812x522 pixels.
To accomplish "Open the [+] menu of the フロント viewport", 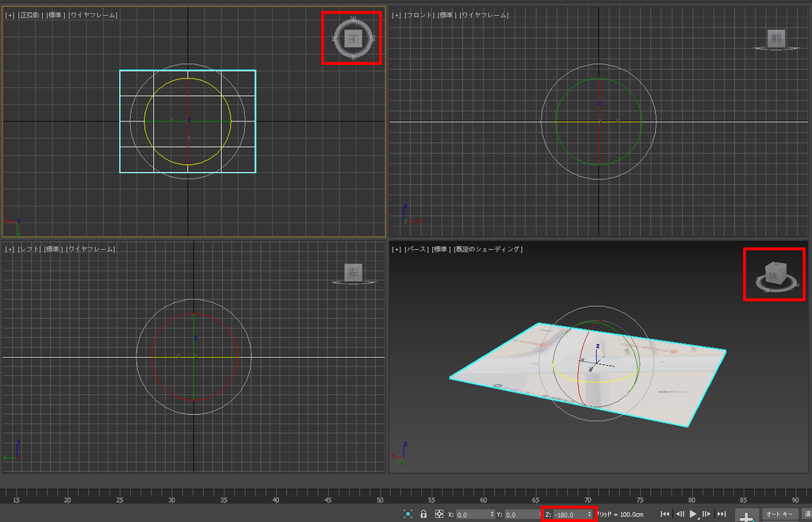I will (396, 15).
